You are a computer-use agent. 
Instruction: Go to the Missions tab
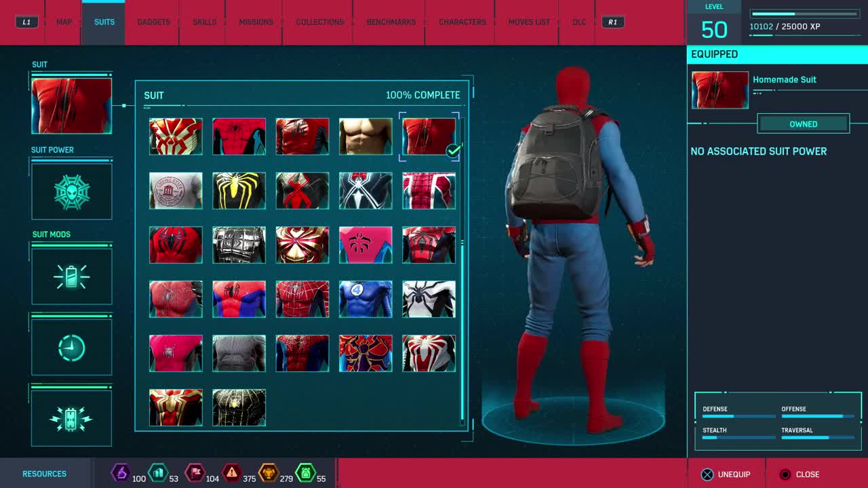pyautogui.click(x=257, y=22)
